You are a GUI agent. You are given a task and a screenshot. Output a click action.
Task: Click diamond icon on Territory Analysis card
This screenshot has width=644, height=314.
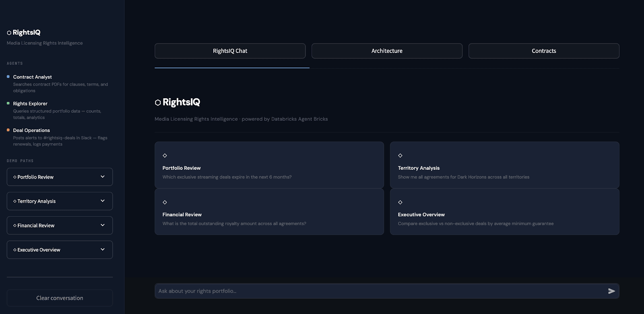(x=400, y=156)
